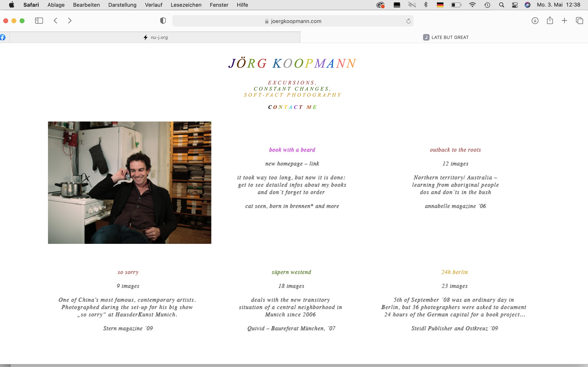Open the Lesezeichen menu

tap(186, 5)
